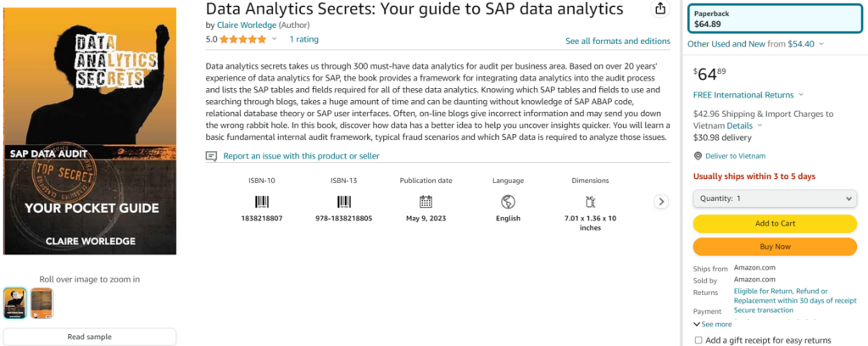Click the Report an issue speech icon
Screen dimensions: 868x346
(212, 156)
